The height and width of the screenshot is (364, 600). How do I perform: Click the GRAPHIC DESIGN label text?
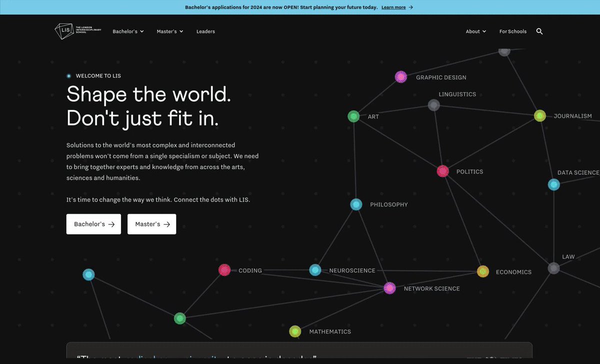(441, 77)
